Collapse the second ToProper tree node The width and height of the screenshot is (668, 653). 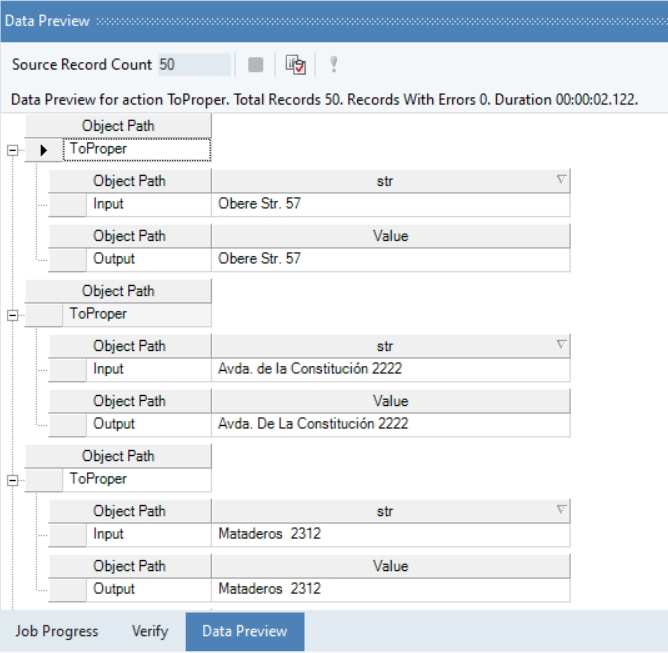tap(12, 314)
